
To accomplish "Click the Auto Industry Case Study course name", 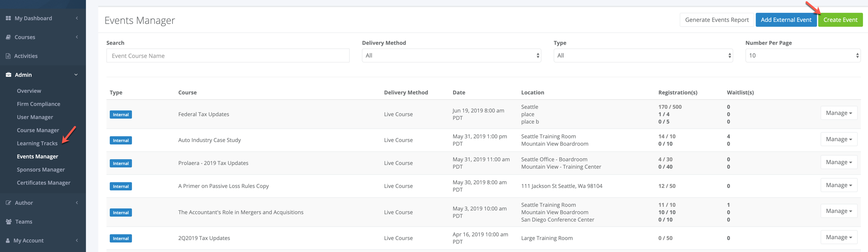I will 210,140.
